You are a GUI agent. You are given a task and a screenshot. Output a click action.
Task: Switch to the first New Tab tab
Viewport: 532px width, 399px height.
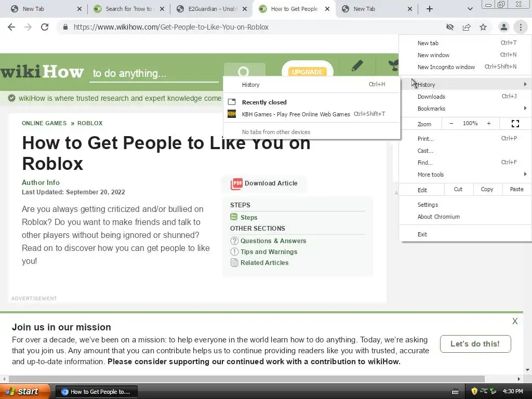pos(46,9)
